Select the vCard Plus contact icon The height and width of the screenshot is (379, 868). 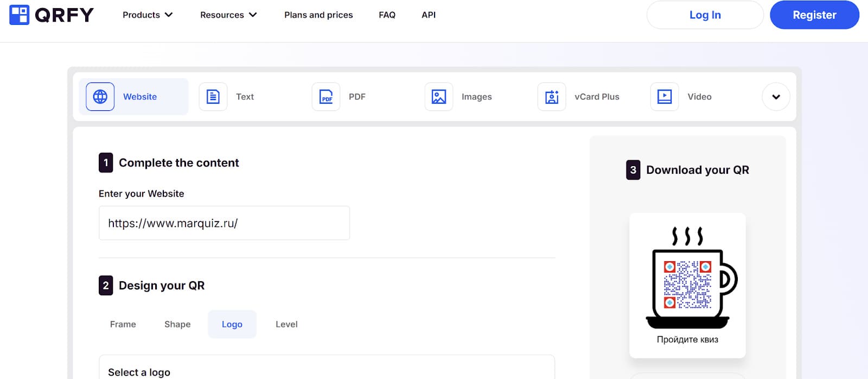tap(551, 97)
